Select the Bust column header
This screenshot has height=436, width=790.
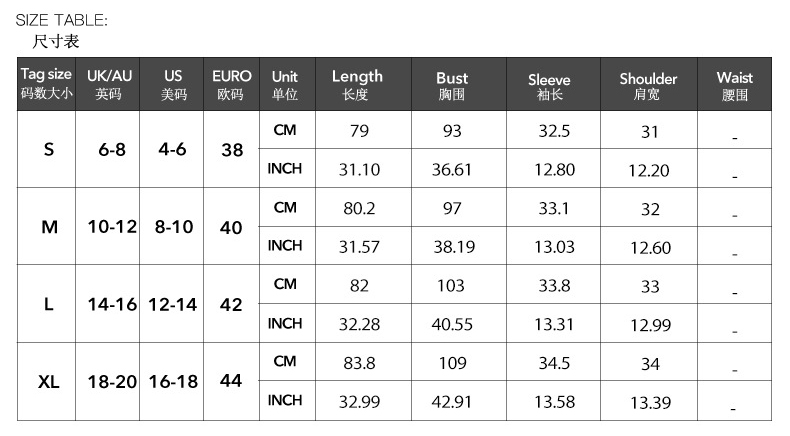coord(452,84)
